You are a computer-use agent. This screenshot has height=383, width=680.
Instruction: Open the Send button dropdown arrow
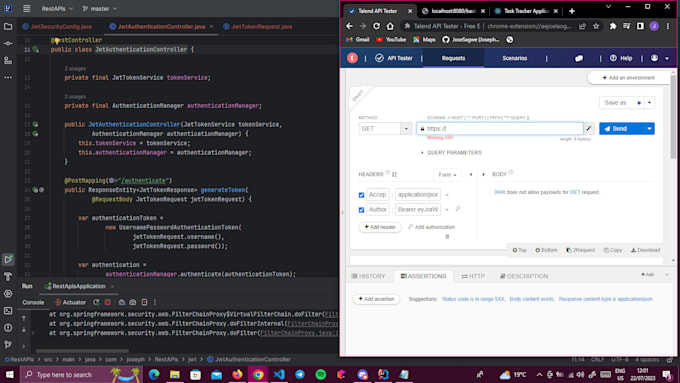(649, 128)
